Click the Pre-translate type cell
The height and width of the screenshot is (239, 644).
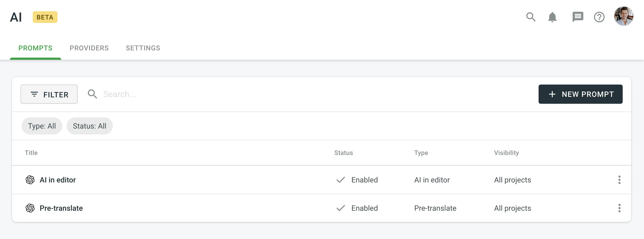pyautogui.click(x=435, y=208)
